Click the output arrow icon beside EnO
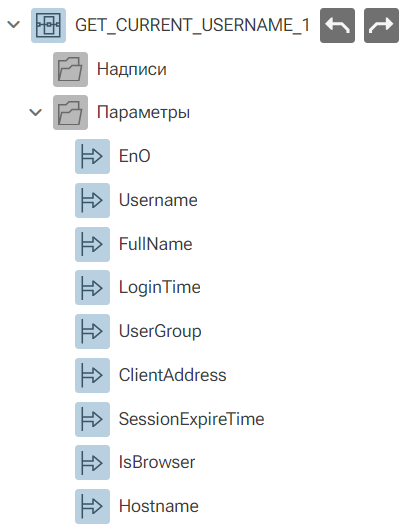407x529 pixels. tap(92, 156)
